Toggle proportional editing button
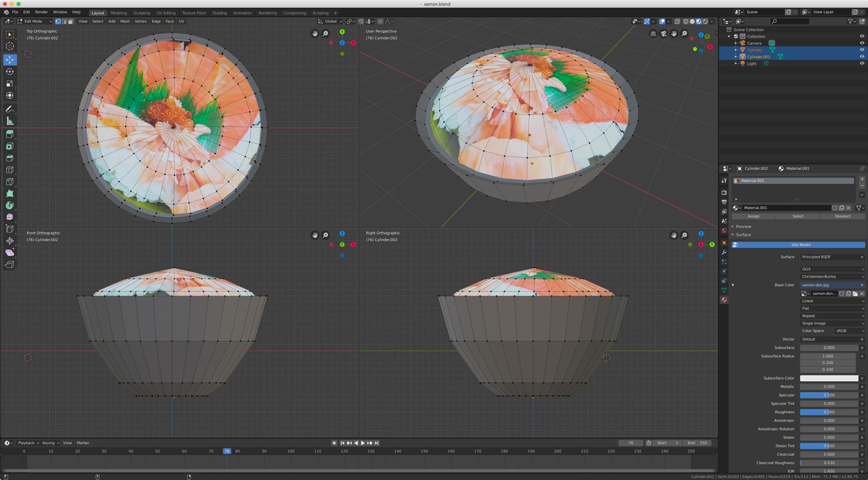868x480 pixels. (380, 22)
